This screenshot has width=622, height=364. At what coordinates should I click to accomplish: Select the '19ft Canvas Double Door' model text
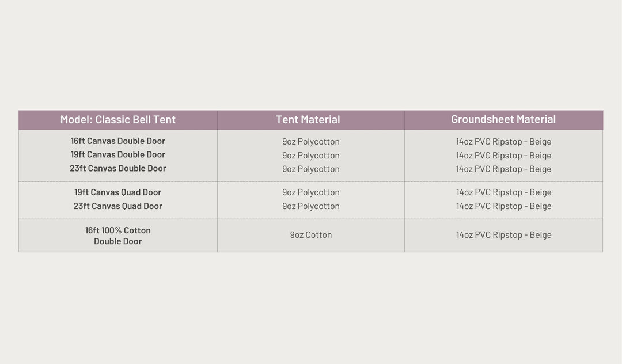[x=118, y=155]
